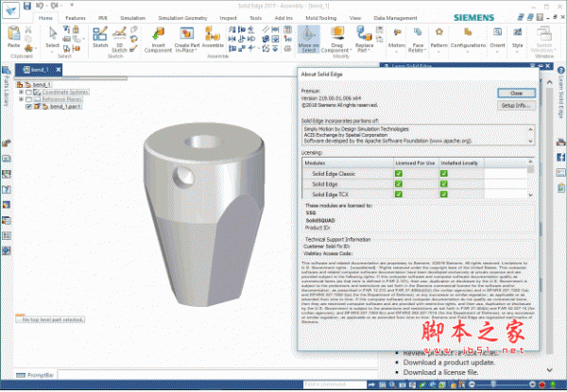Open the Sketch tool

pos(100,34)
